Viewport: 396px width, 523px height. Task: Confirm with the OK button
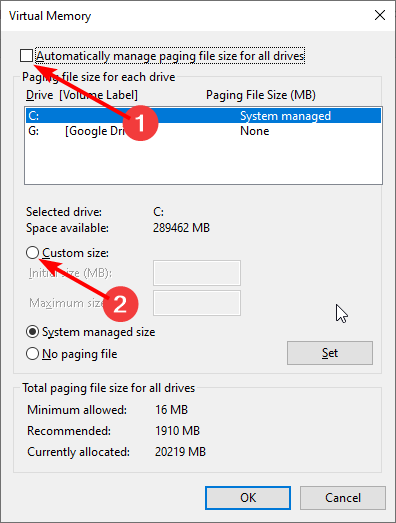[x=248, y=498]
